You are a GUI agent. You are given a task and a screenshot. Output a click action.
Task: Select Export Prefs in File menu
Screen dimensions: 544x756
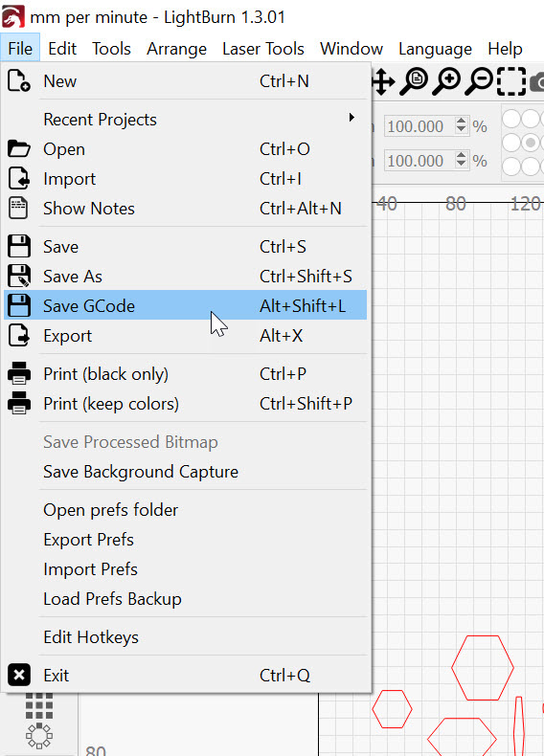[x=89, y=540]
